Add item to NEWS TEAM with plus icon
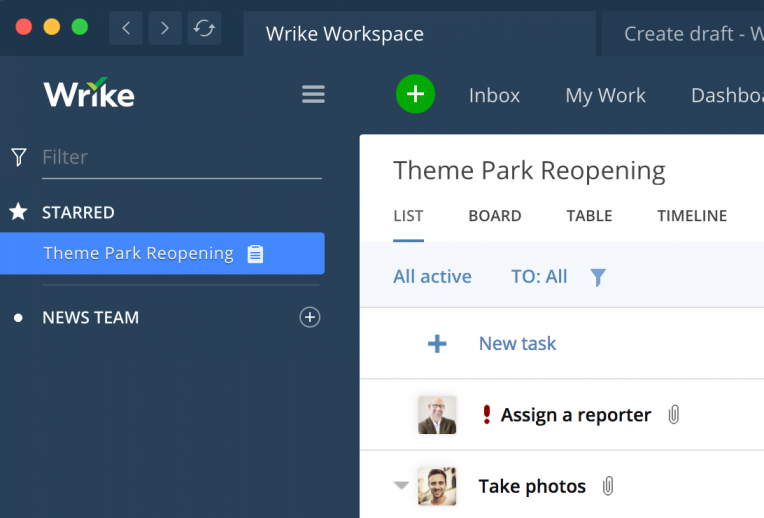This screenshot has width=764, height=518. (310, 318)
